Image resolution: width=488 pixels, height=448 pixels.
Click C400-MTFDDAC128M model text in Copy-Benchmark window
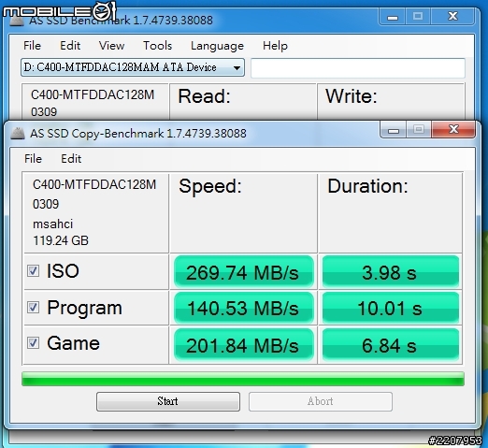coord(94,184)
